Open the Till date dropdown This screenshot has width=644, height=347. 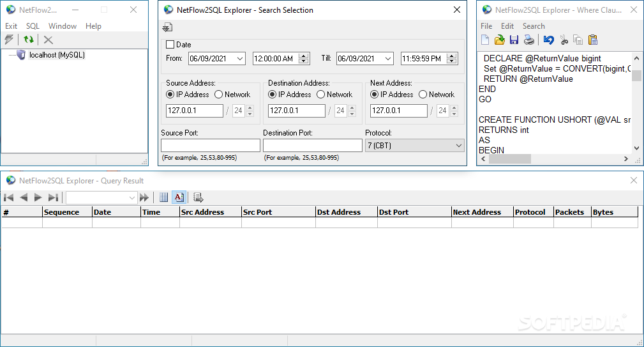point(388,59)
